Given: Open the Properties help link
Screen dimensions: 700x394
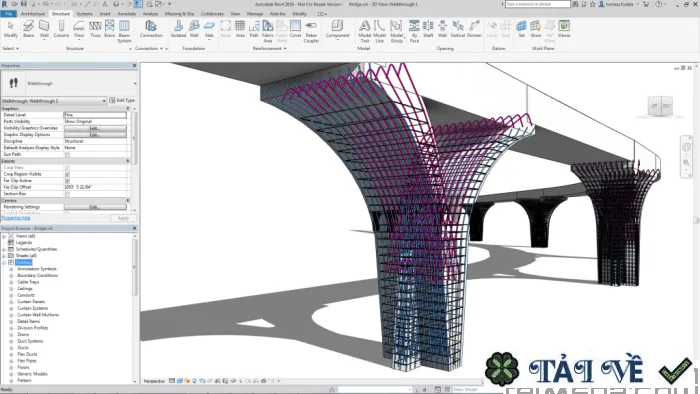Looking at the screenshot, I should pos(16,218).
